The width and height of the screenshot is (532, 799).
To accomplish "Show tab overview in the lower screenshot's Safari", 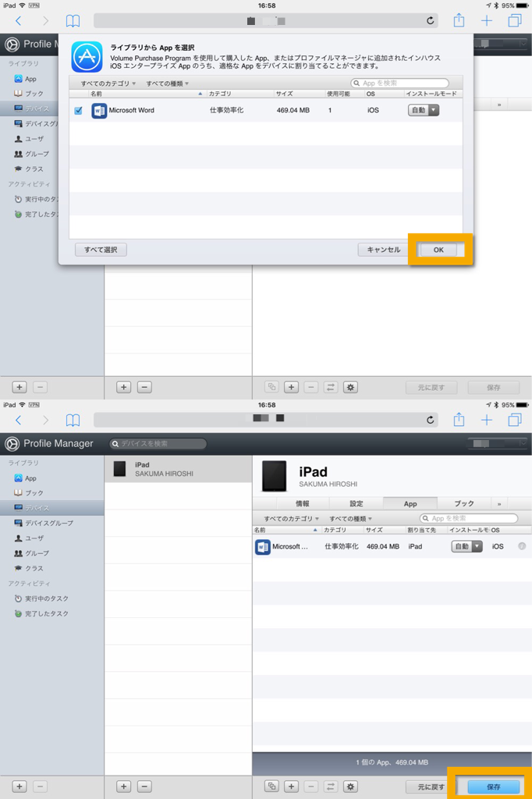I will [515, 421].
